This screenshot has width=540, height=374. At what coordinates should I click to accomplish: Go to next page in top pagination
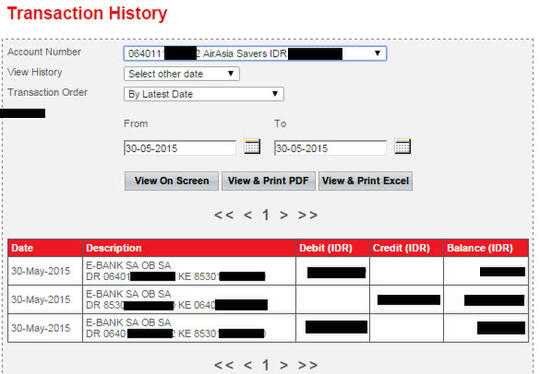(284, 215)
